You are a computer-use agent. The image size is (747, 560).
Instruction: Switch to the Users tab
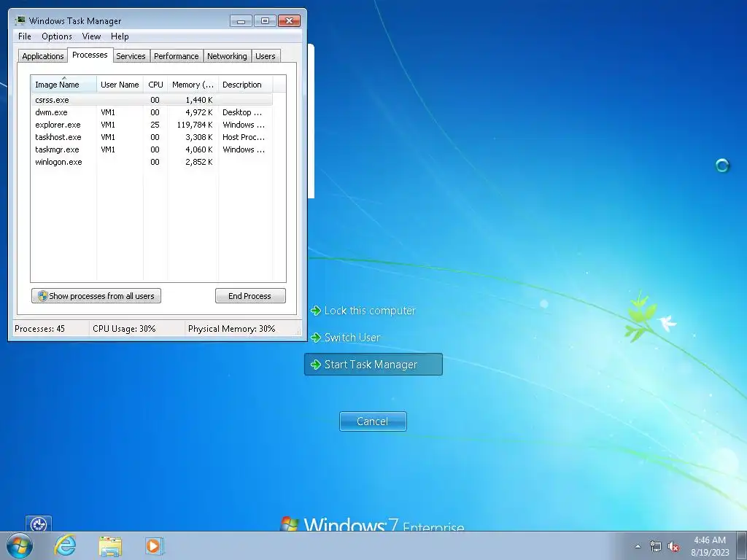[x=265, y=56]
